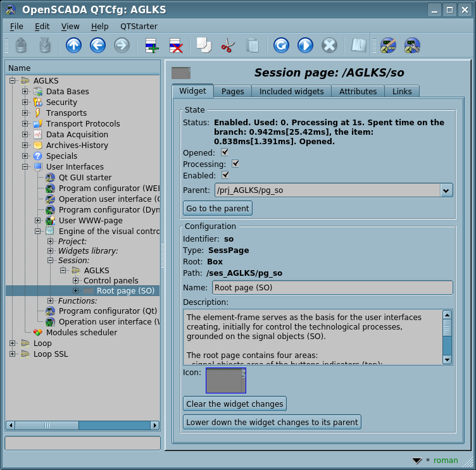Paste item with the clipboard icon

tap(253, 46)
